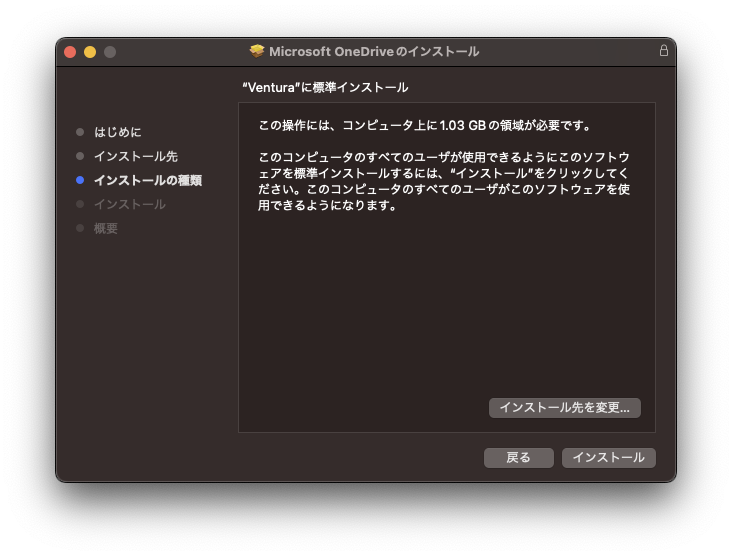Select the インストールの種類 step in the sidebar
732x556 pixels.
pos(148,180)
